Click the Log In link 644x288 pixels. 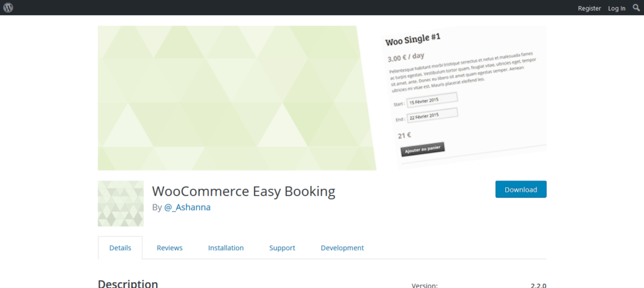point(616,8)
